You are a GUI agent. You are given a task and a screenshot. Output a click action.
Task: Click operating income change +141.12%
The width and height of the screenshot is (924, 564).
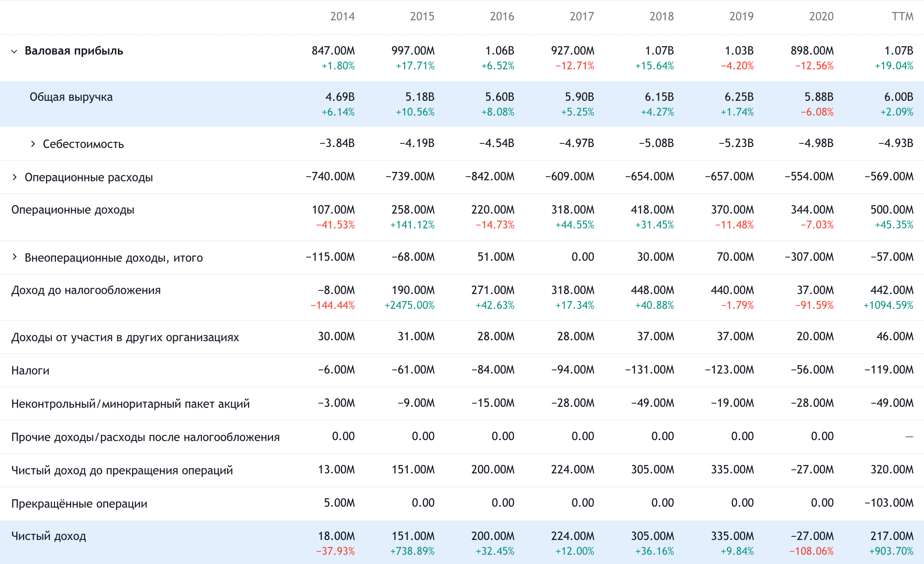pyautogui.click(x=413, y=225)
